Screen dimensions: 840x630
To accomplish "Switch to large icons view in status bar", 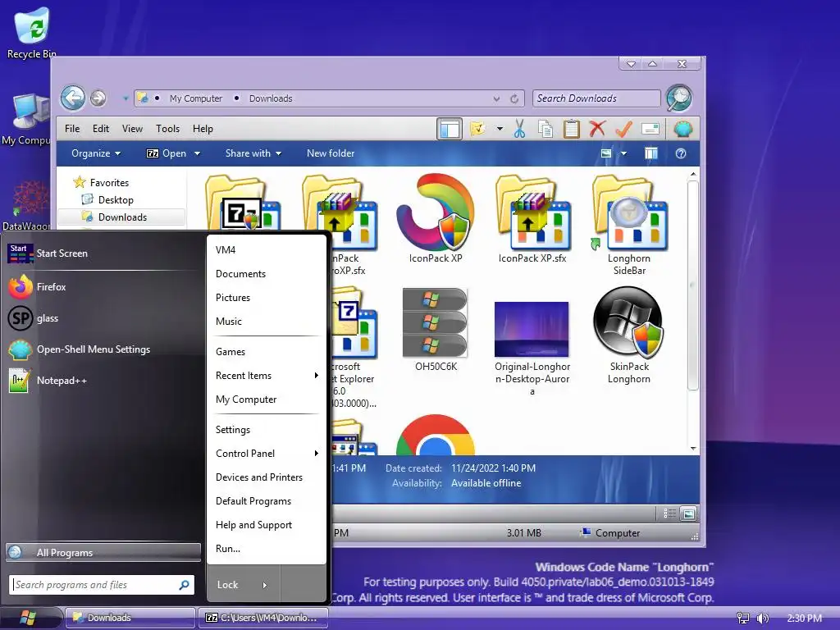I will pos(688,514).
